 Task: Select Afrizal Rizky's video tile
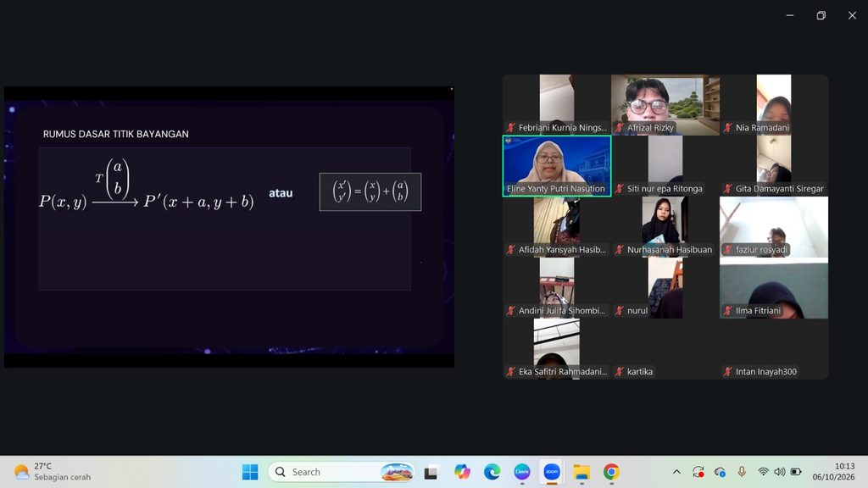click(x=665, y=105)
